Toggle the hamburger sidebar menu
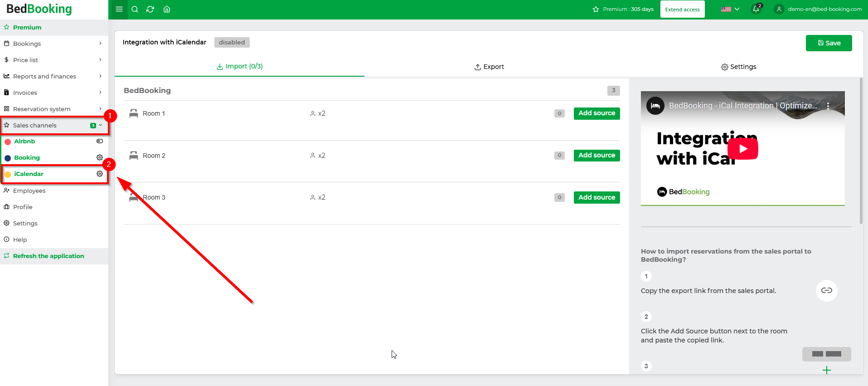Image resolution: width=868 pixels, height=386 pixels. click(119, 9)
